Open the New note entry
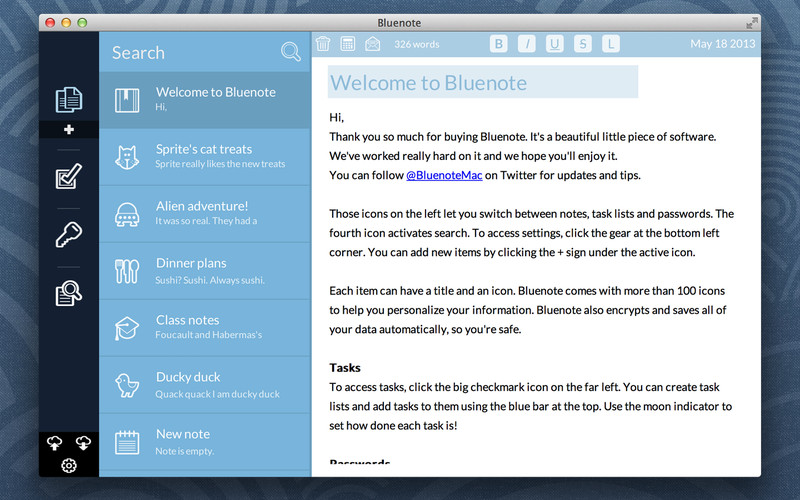 (x=205, y=442)
